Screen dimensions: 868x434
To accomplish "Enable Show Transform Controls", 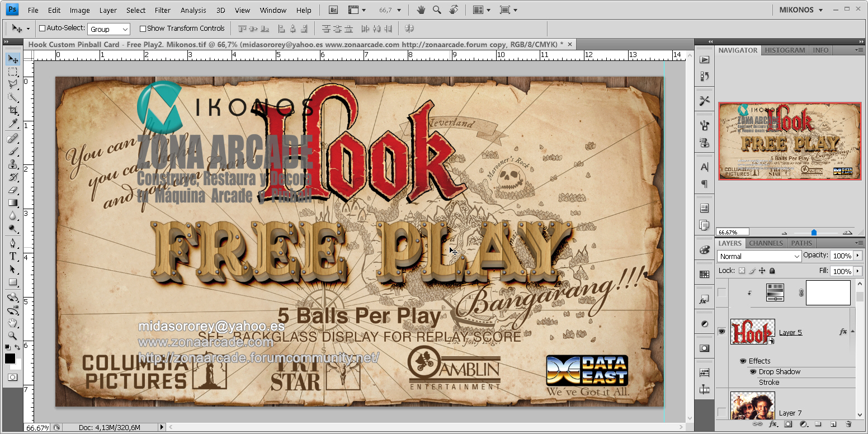I will click(x=144, y=28).
